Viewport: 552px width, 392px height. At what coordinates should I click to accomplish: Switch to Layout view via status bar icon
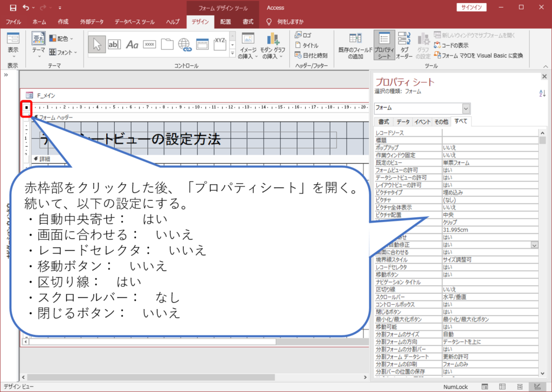click(520, 387)
